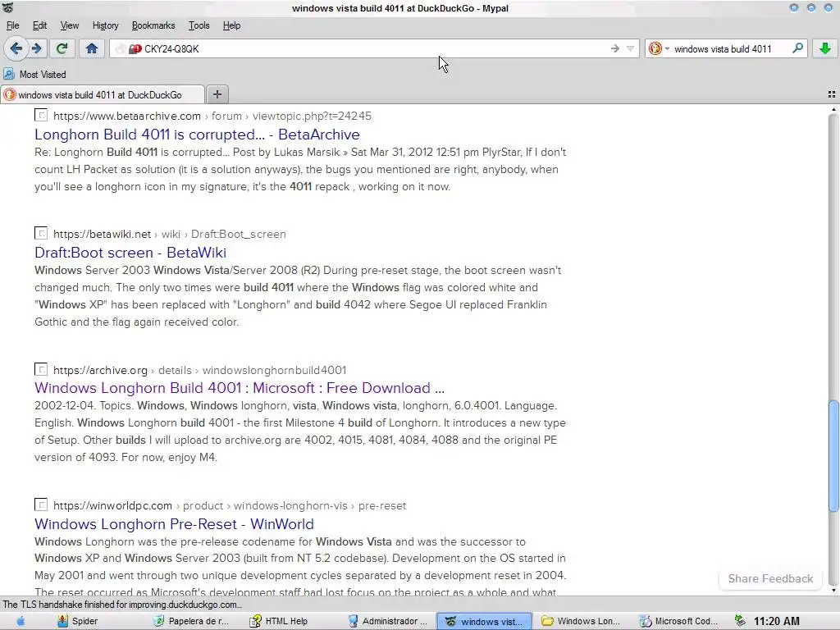Click the scrollbar down arrow

(x=833, y=591)
